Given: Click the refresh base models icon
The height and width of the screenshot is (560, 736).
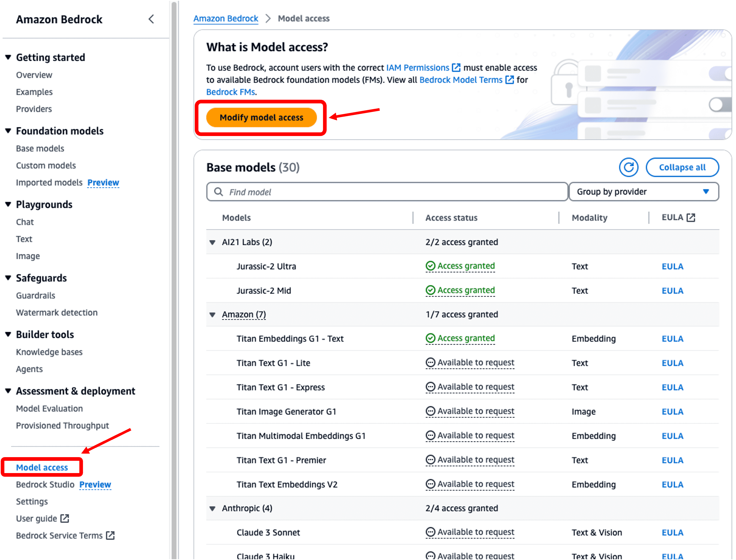Looking at the screenshot, I should (x=629, y=167).
